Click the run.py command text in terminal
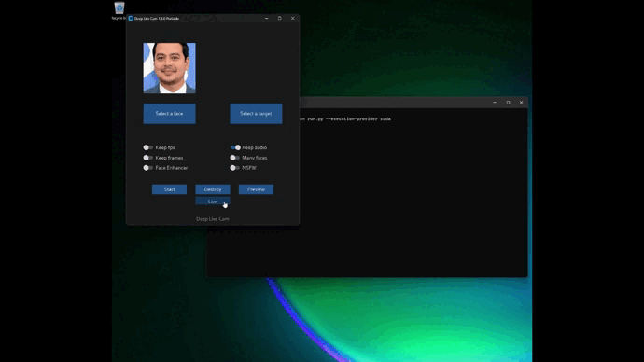644x362 pixels. click(345, 119)
